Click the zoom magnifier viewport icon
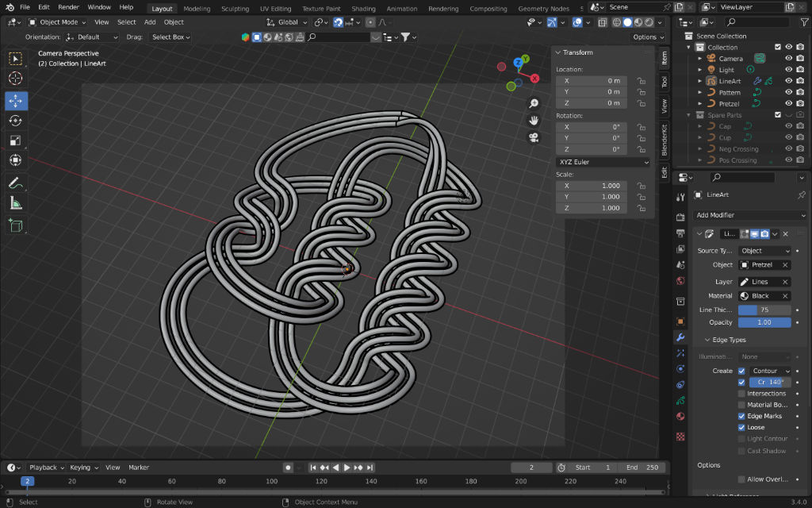Viewport: 812px width, 508px height. 534,104
